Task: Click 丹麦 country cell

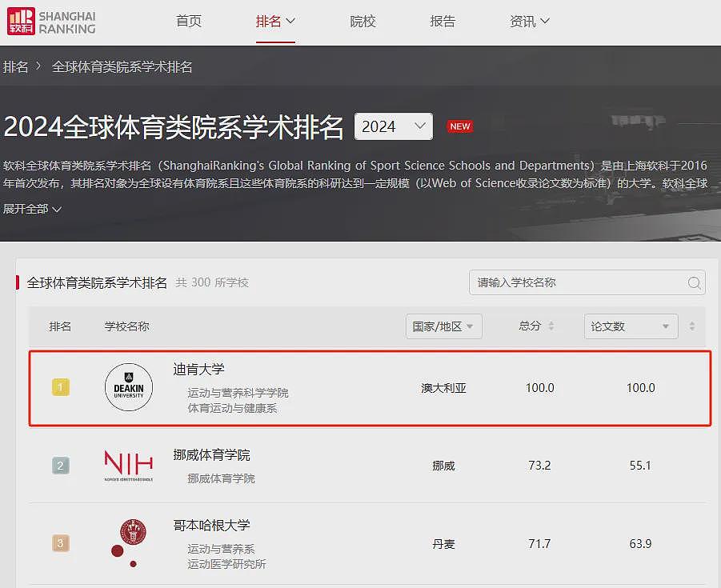Action: (444, 544)
